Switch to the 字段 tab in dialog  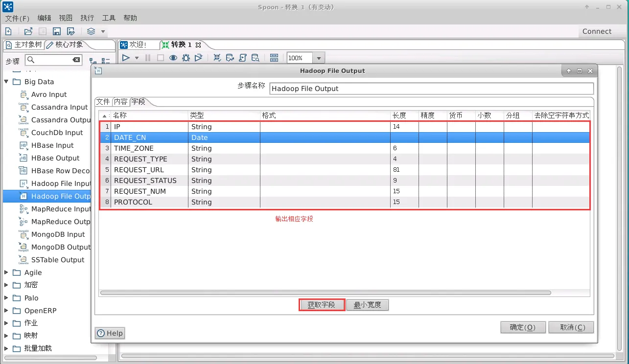pyautogui.click(x=139, y=102)
